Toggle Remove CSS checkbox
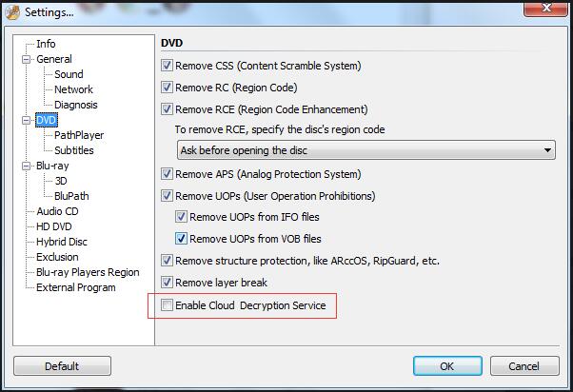Viewport: 573px width, 392px height. (x=168, y=67)
